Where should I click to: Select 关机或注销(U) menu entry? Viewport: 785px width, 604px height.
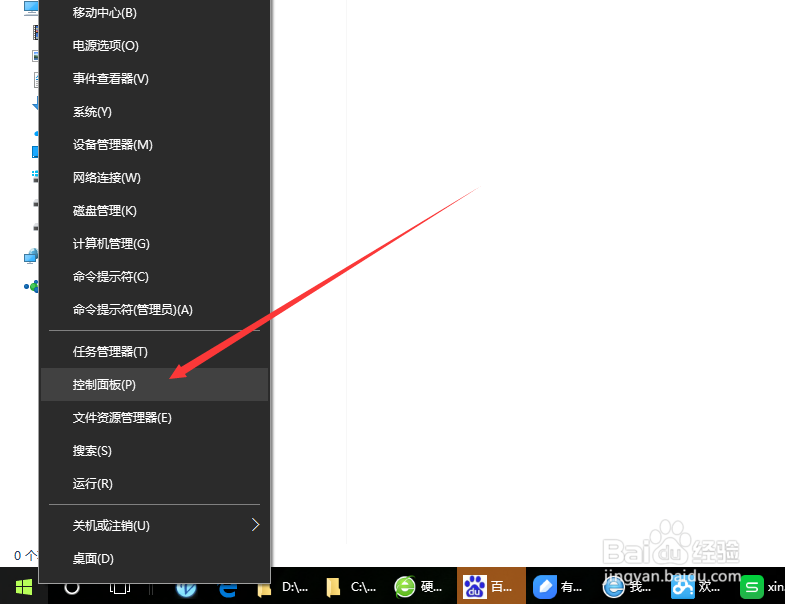point(154,525)
